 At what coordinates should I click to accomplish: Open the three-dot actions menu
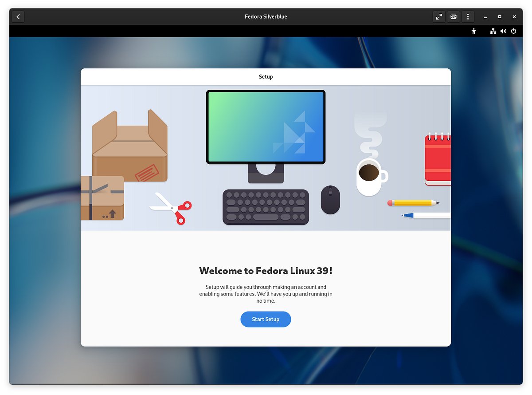(468, 17)
